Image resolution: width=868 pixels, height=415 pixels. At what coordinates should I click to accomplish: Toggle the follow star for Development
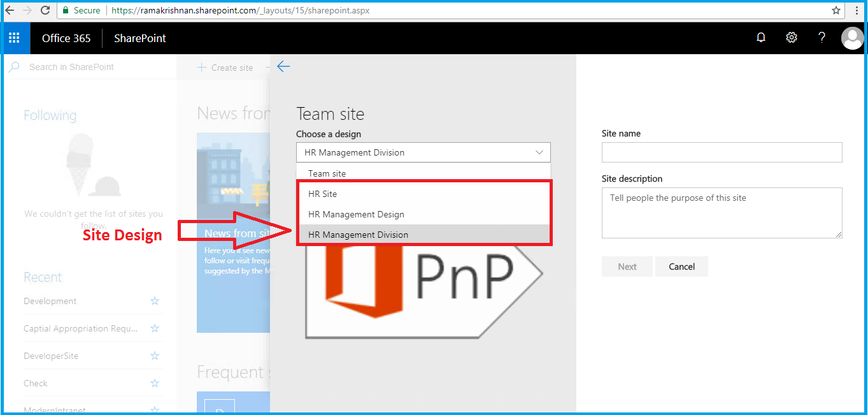pos(155,301)
